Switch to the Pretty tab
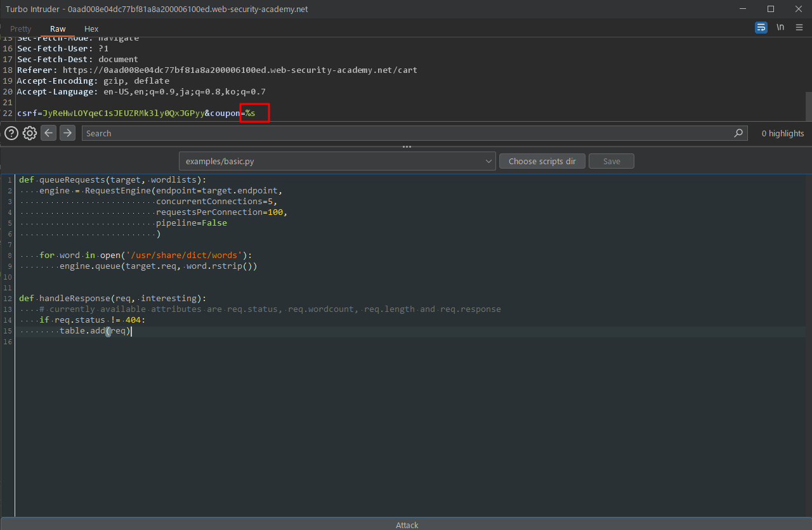The width and height of the screenshot is (812, 530). click(x=21, y=29)
